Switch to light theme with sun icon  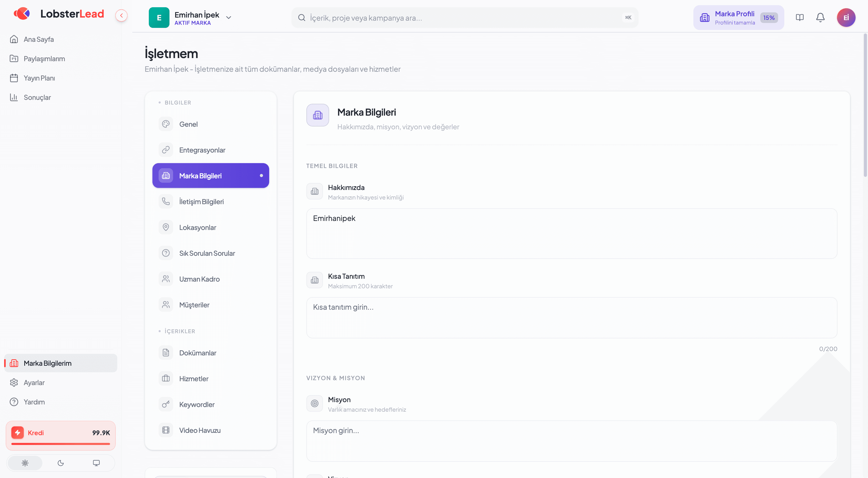pos(25,463)
